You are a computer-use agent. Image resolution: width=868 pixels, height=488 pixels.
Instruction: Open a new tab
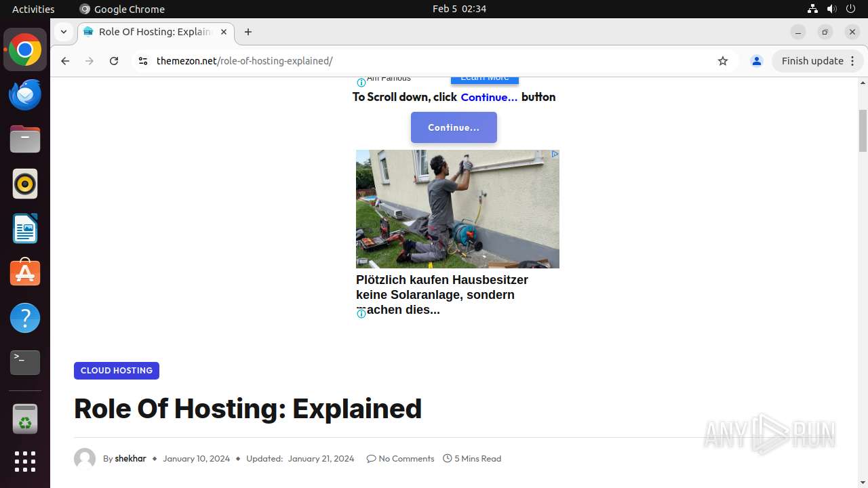(248, 32)
